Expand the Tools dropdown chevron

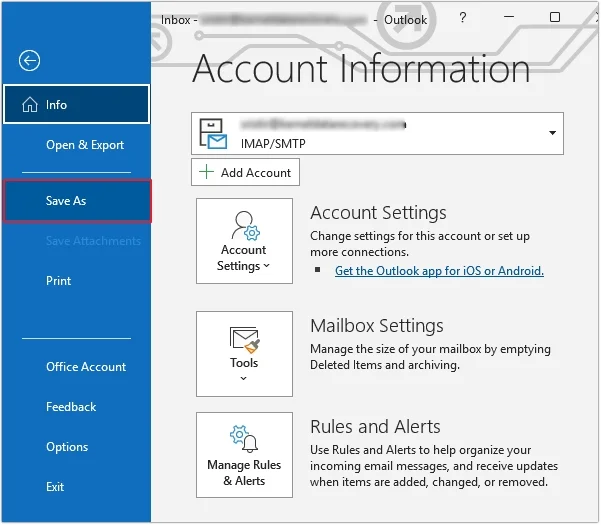pos(244,379)
